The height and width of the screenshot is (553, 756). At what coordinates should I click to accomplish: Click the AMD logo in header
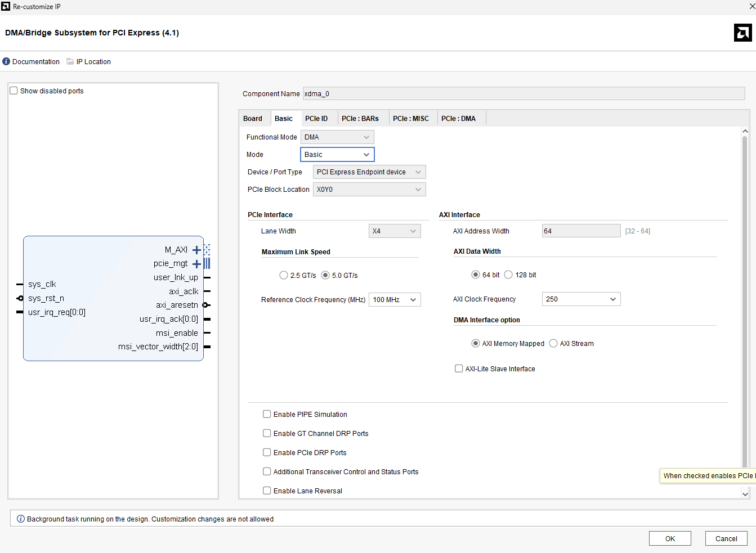[x=742, y=33]
